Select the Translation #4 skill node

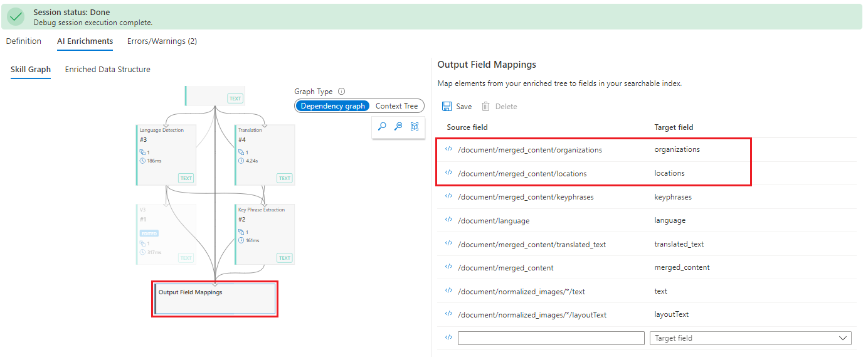265,155
